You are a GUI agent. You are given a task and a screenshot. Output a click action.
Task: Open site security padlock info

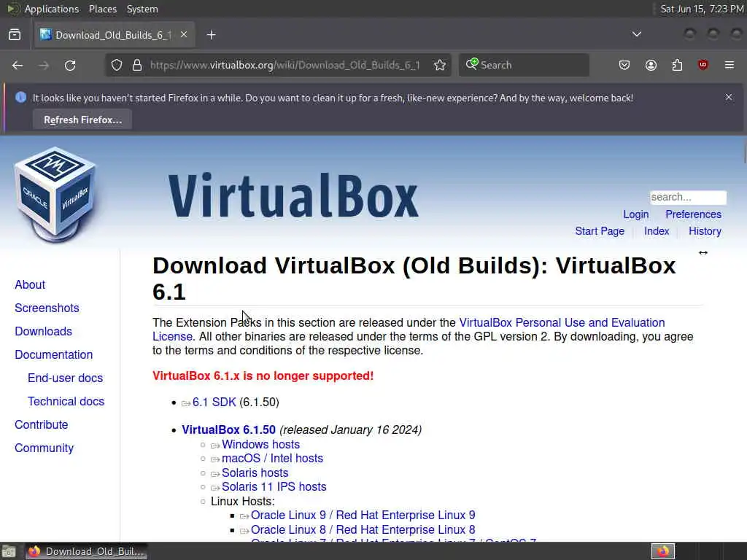point(137,65)
